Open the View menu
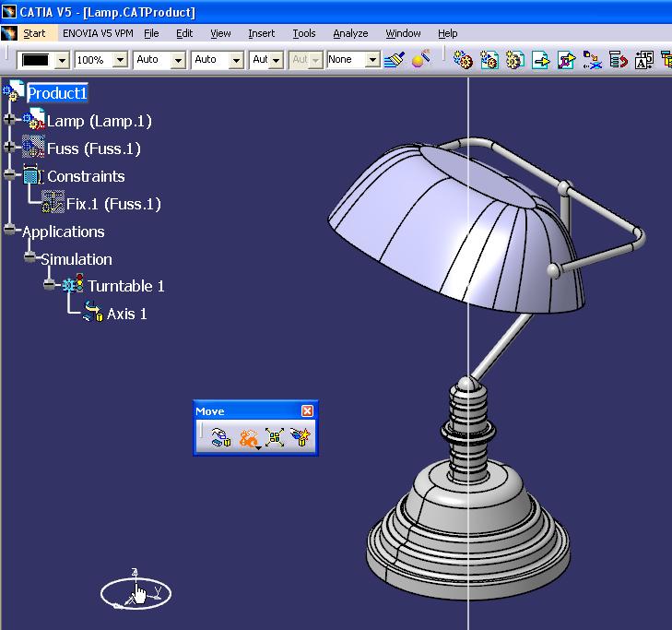This screenshot has width=672, height=630. (x=220, y=33)
